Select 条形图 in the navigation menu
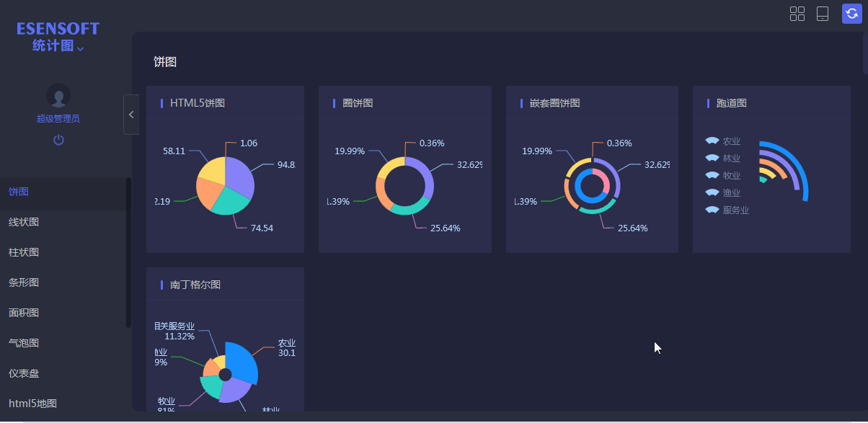 point(22,282)
